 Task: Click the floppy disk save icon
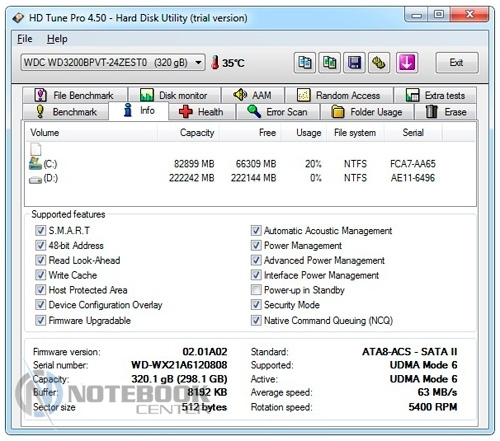[x=354, y=62]
